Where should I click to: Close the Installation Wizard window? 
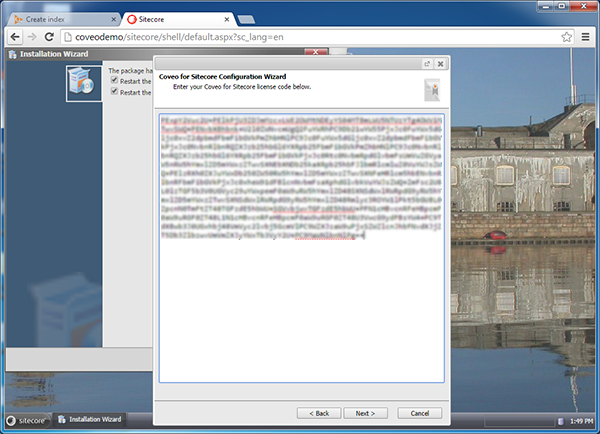(x=316, y=52)
